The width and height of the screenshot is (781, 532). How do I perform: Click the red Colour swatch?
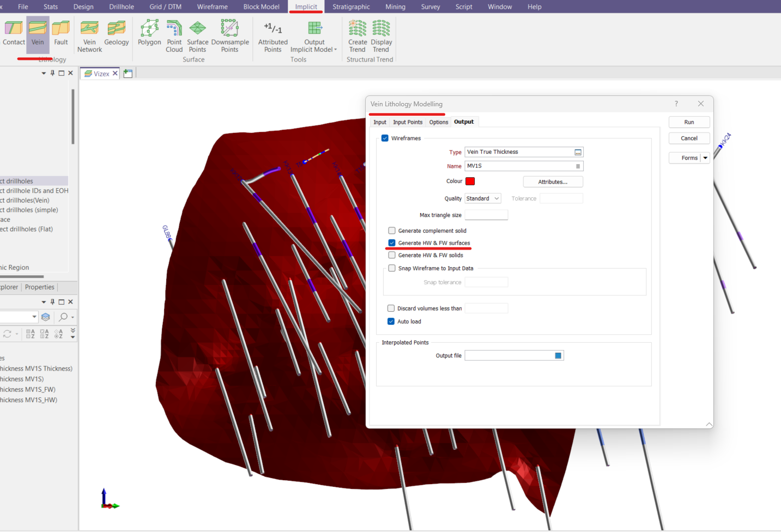pyautogui.click(x=470, y=182)
